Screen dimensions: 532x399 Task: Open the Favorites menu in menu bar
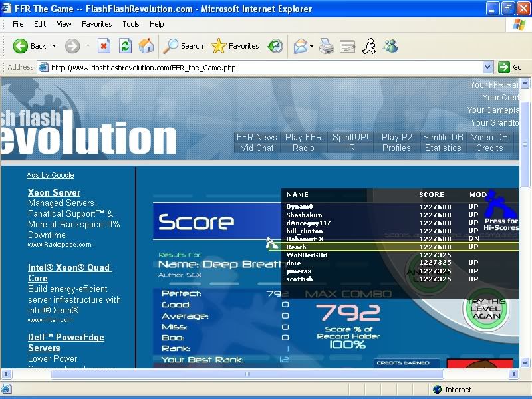[x=97, y=24]
